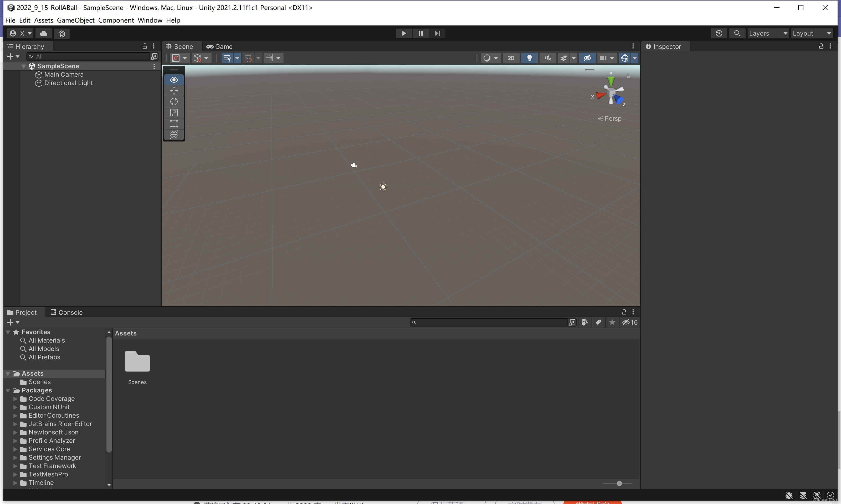
Task: Click the Play button
Action: tap(403, 33)
